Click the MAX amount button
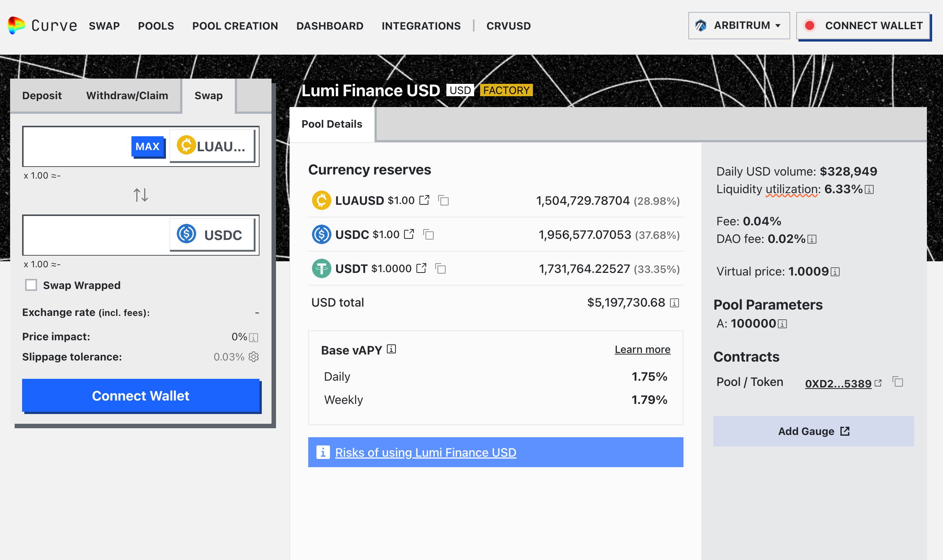This screenshot has height=560, width=943. 147,146
